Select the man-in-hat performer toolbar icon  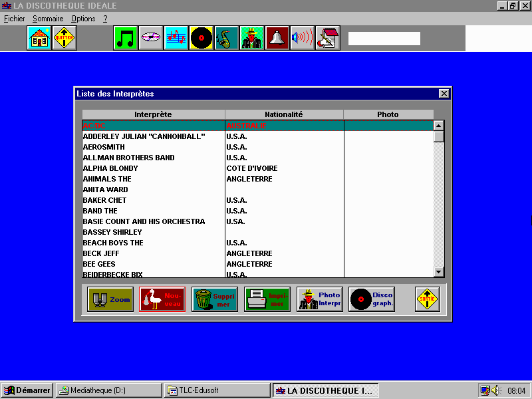[x=252, y=38]
